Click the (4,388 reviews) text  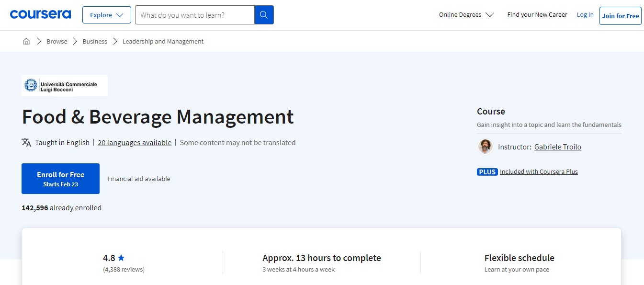[124, 269]
